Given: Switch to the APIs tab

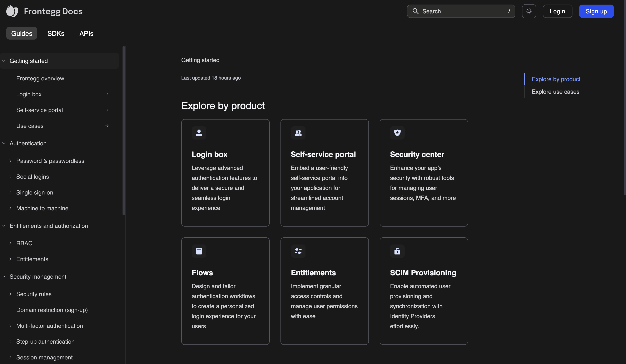Looking at the screenshot, I should pyautogui.click(x=86, y=33).
